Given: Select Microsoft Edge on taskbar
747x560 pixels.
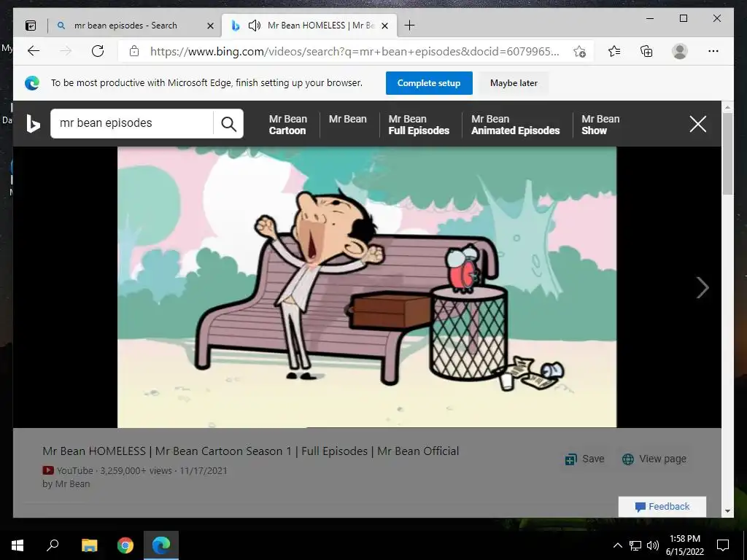Looking at the screenshot, I should 161,545.
